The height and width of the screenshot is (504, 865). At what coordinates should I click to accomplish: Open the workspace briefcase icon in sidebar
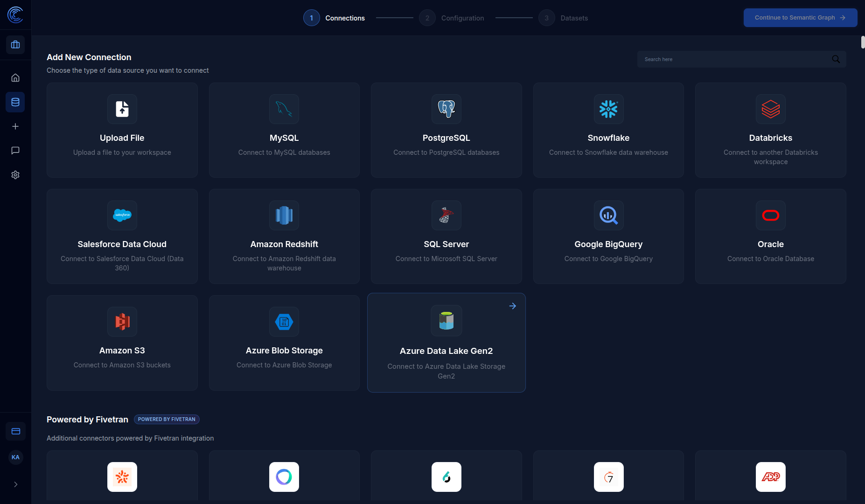(15, 45)
